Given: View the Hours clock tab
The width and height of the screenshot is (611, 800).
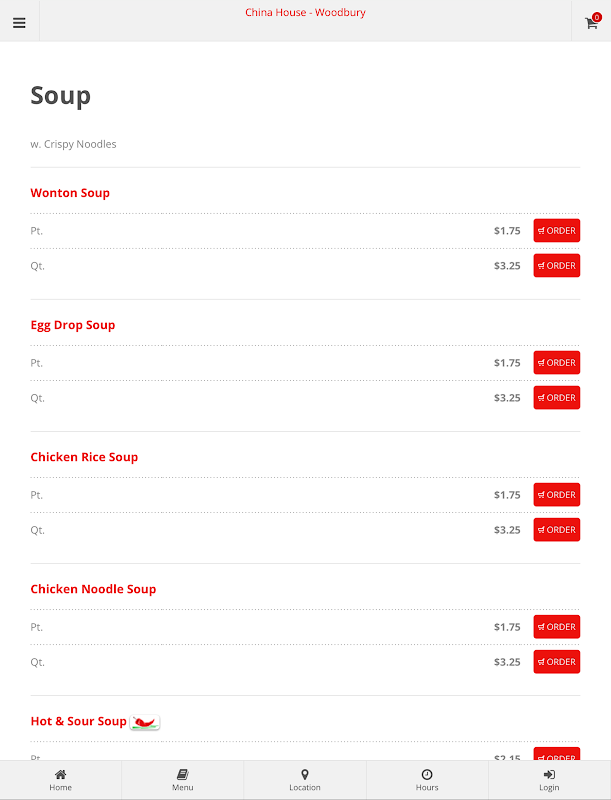Looking at the screenshot, I should pyautogui.click(x=427, y=780).
